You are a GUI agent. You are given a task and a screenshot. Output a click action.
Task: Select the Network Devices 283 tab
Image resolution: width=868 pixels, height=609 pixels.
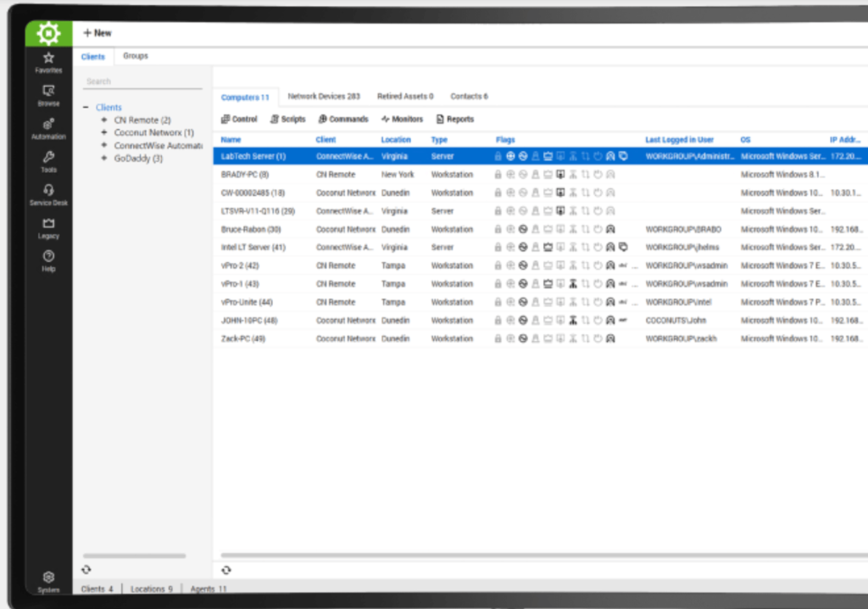pos(324,97)
